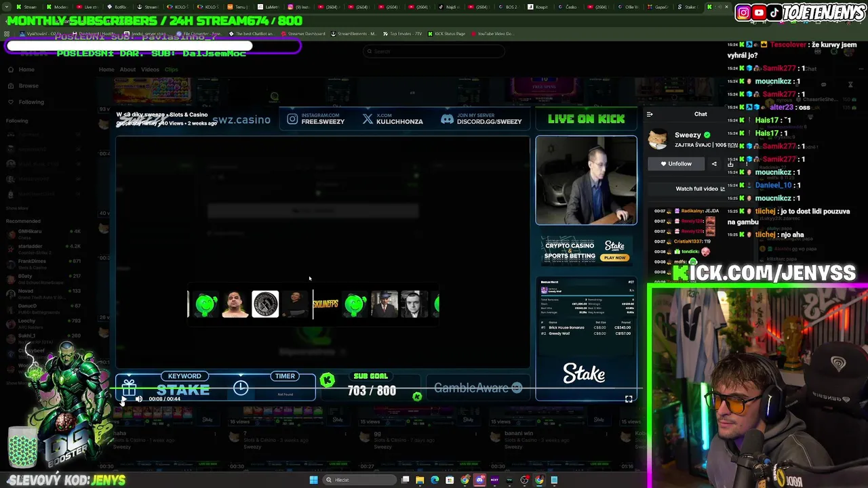Viewport: 868px width, 488px height.
Task: Click the Browse icon in sidebar
Action: [x=11, y=85]
